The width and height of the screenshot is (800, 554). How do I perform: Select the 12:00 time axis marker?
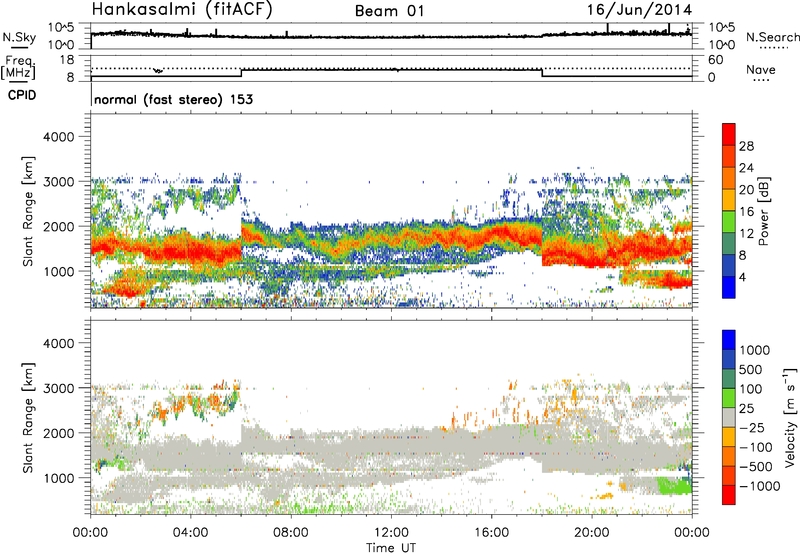[391, 531]
